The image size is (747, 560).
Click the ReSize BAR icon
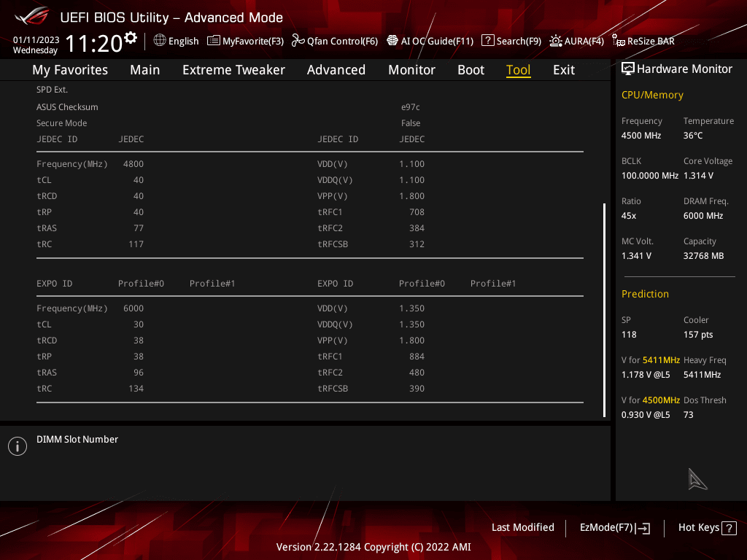click(x=619, y=41)
